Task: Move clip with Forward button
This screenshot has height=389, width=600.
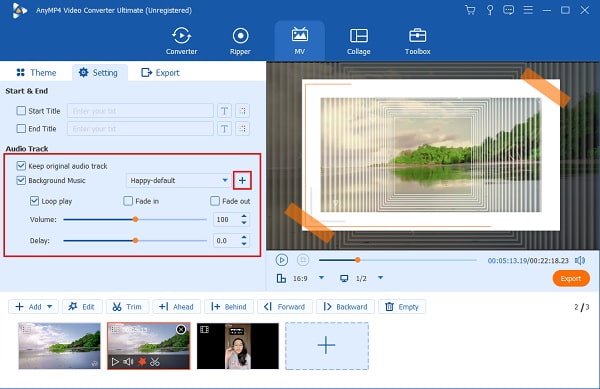Action: click(x=284, y=307)
